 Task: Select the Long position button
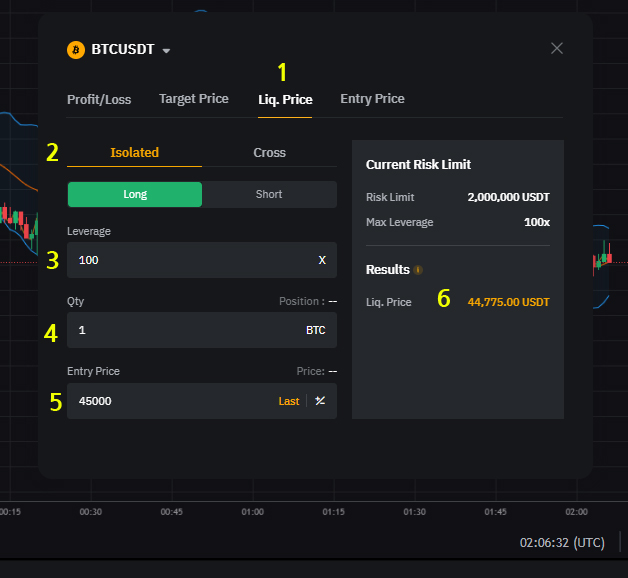coord(134,194)
